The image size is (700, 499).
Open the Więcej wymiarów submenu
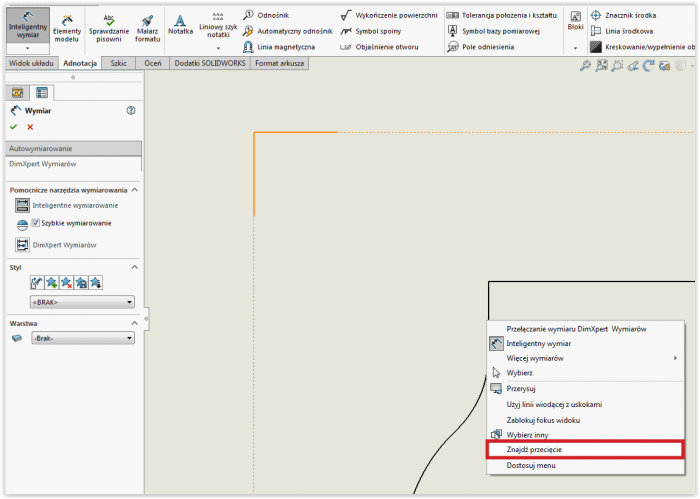585,358
